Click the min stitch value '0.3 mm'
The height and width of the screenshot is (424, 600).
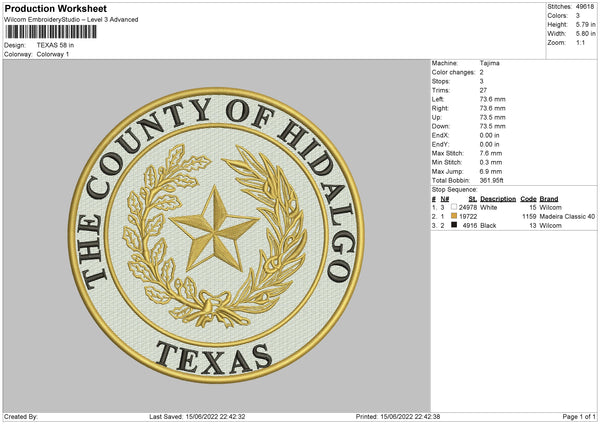point(491,162)
